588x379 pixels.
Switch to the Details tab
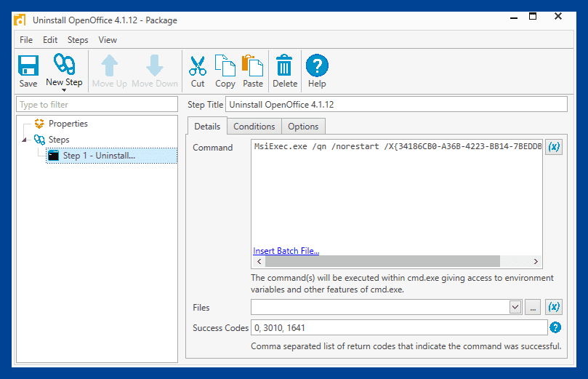[207, 127]
